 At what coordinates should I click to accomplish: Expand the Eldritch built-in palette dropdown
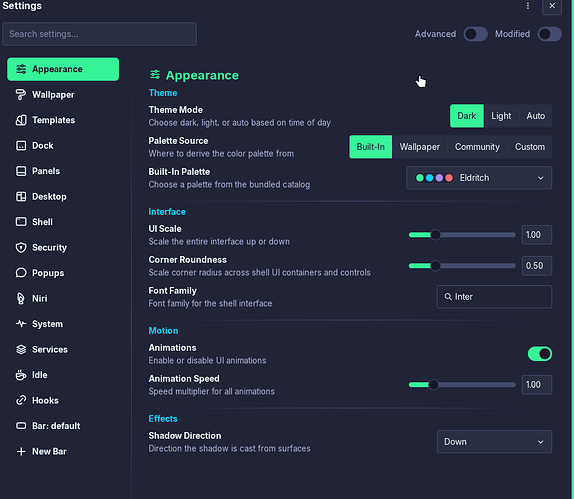479,178
